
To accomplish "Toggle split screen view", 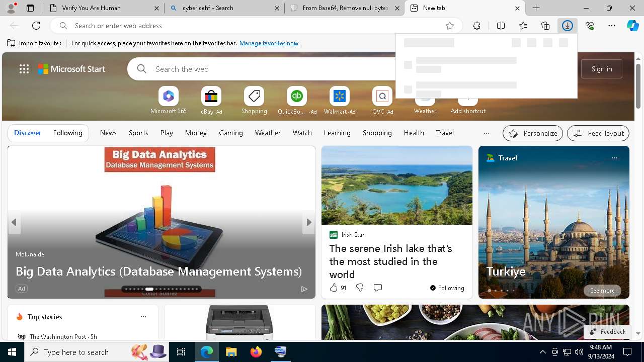I will point(501,26).
